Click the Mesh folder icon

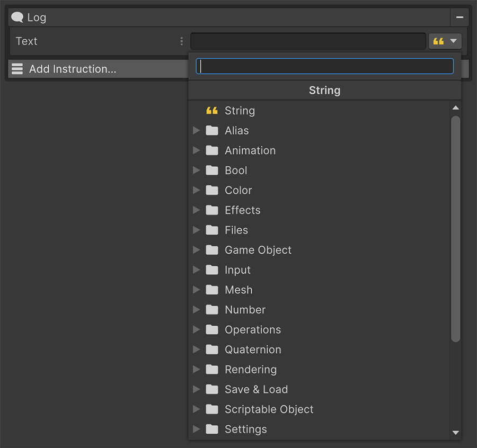tap(212, 290)
